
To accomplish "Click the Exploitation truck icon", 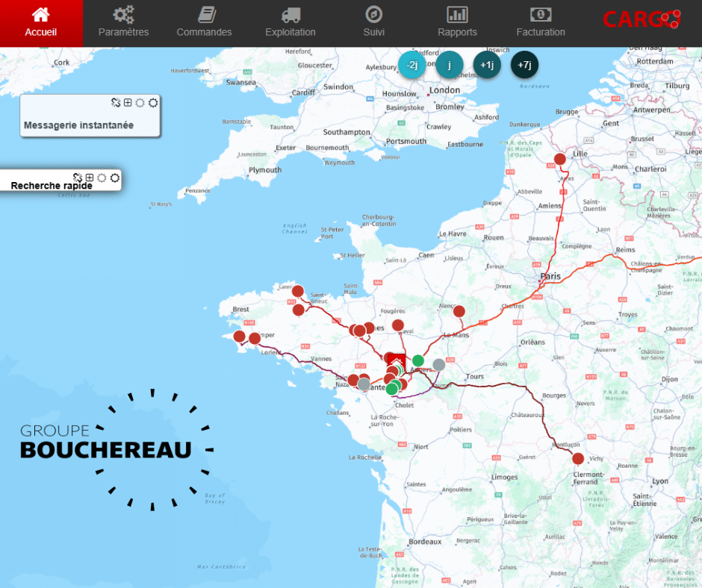I will [291, 15].
